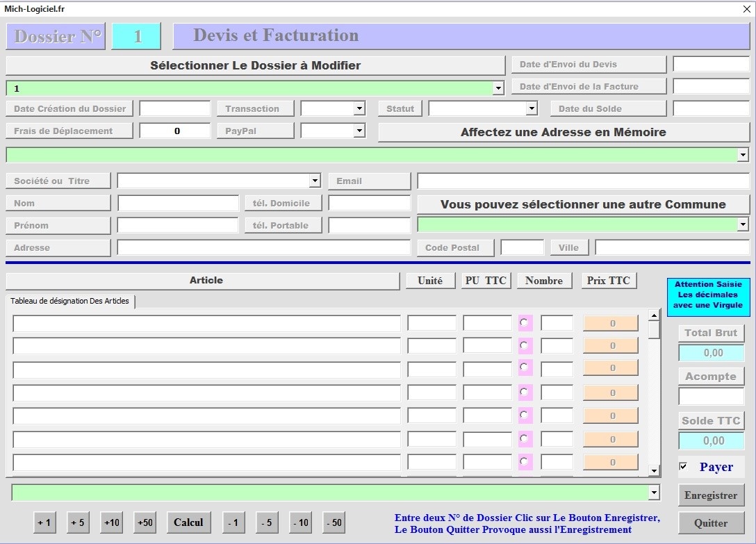Click the article table scrollbar thumb
756x544 pixels.
[x=654, y=330]
